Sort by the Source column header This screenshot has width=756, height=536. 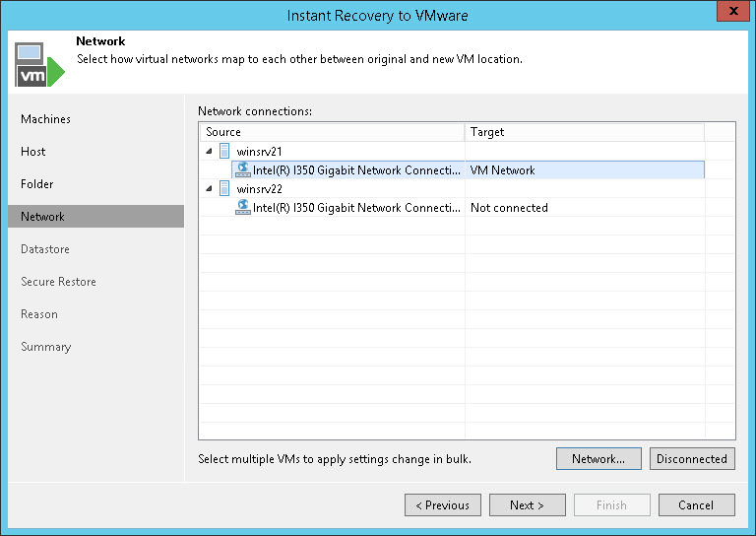coord(332,132)
